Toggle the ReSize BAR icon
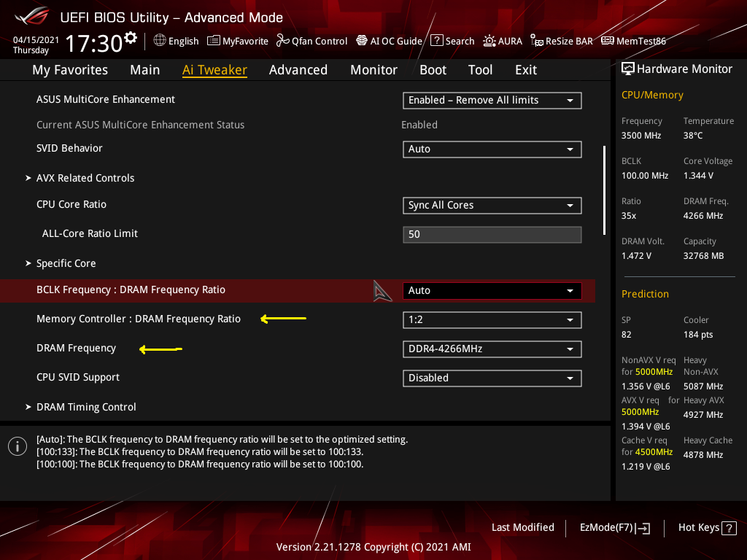The width and height of the screenshot is (747, 560). tap(536, 41)
